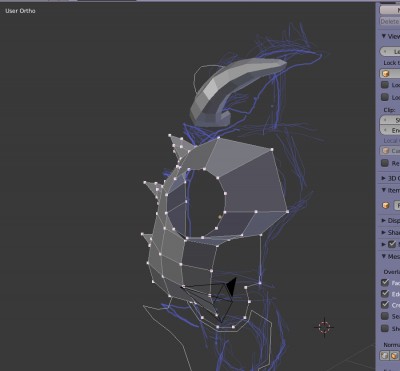The height and width of the screenshot is (371, 400).
Task: Disable the Faces overlay checkbox
Action: point(385,282)
